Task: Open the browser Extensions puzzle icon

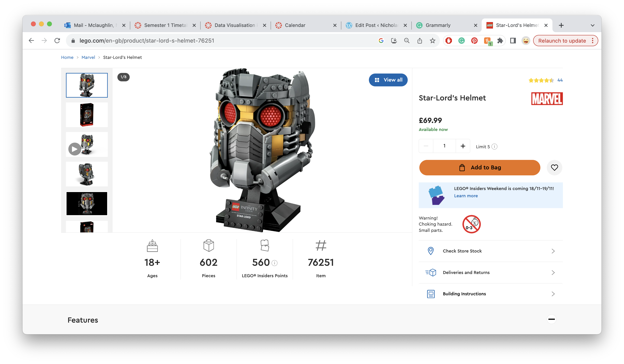Action: (500, 41)
